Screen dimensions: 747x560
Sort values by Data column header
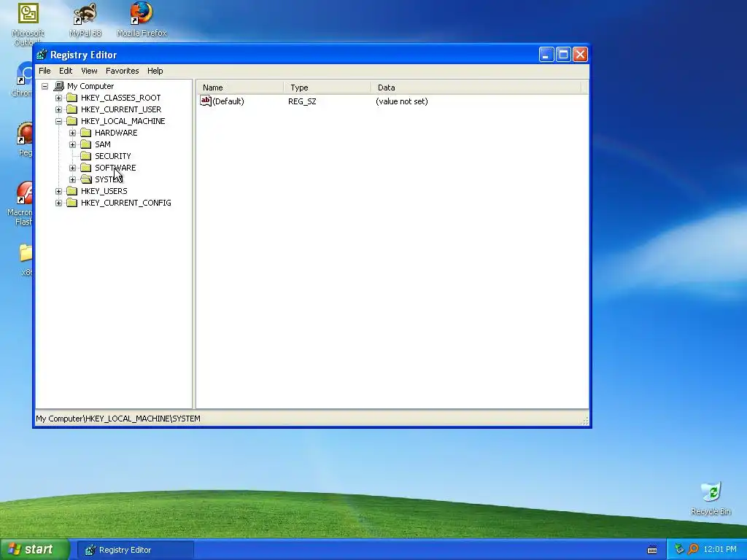tap(476, 87)
